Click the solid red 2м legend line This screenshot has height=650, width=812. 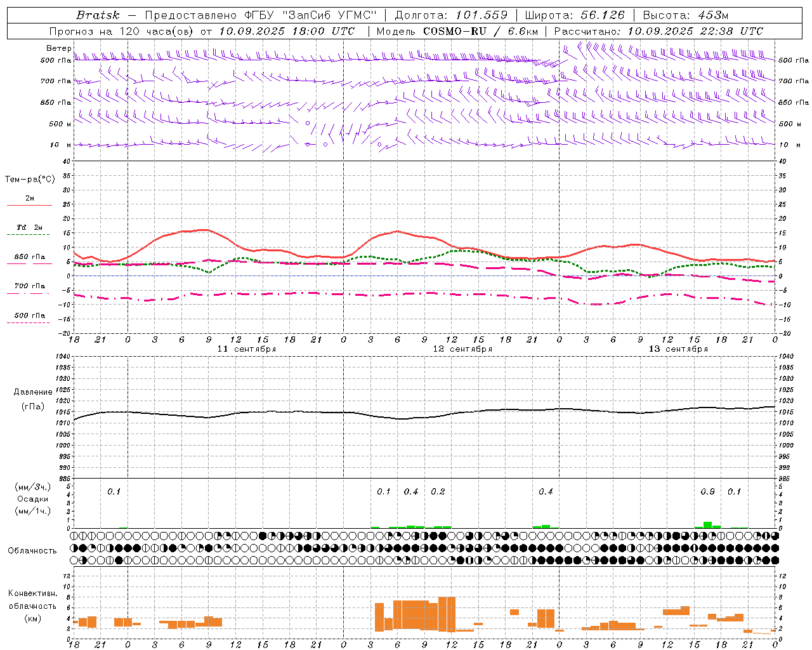click(29, 206)
